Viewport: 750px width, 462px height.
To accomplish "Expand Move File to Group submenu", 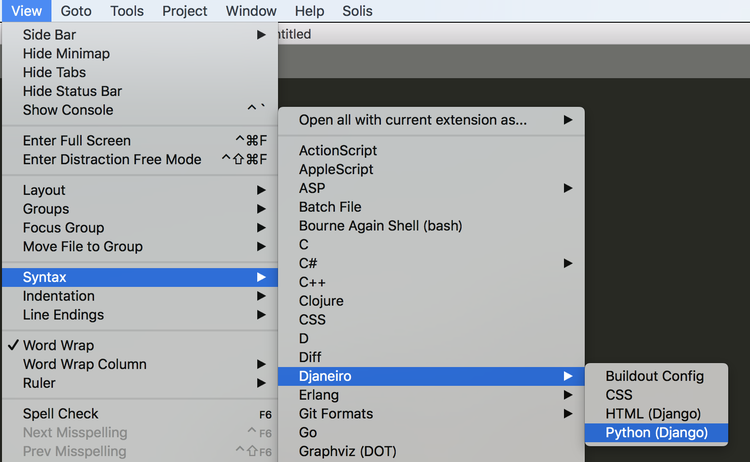I will [x=140, y=246].
